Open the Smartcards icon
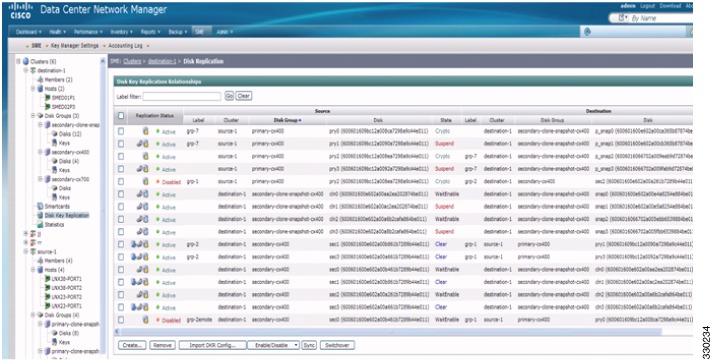 point(40,206)
